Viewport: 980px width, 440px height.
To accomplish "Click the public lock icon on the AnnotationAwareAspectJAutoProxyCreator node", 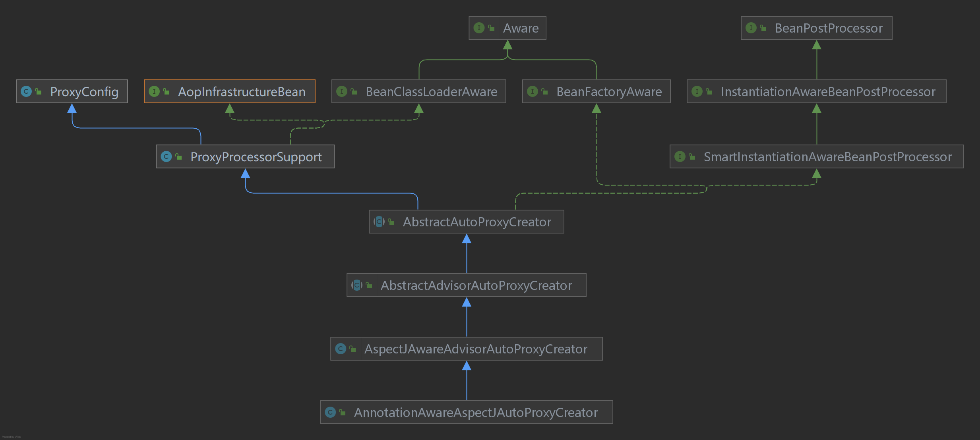I will point(342,412).
